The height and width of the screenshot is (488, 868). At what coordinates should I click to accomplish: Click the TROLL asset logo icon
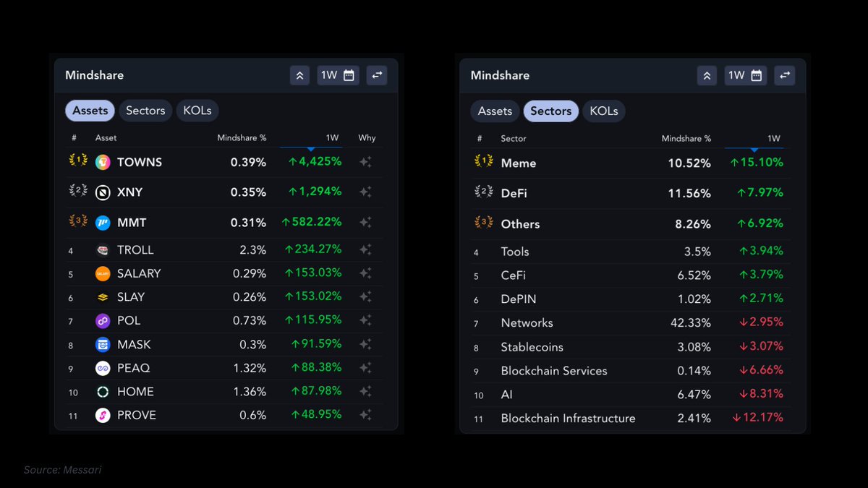(x=103, y=249)
